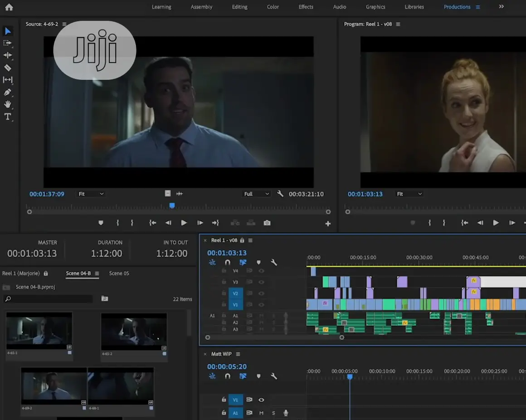526x420 pixels.
Task: Switch to Color workspace
Action: coord(273,7)
